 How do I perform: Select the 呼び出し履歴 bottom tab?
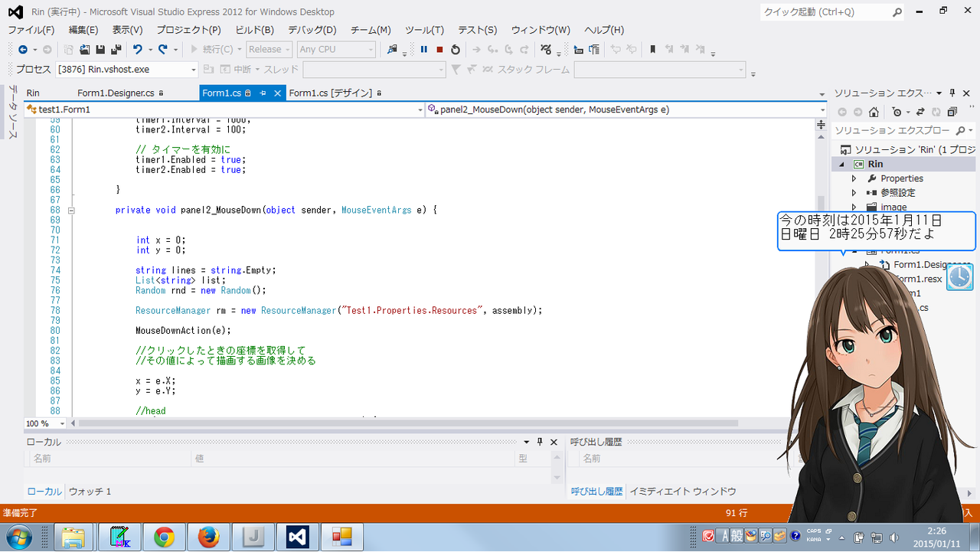pyautogui.click(x=596, y=492)
